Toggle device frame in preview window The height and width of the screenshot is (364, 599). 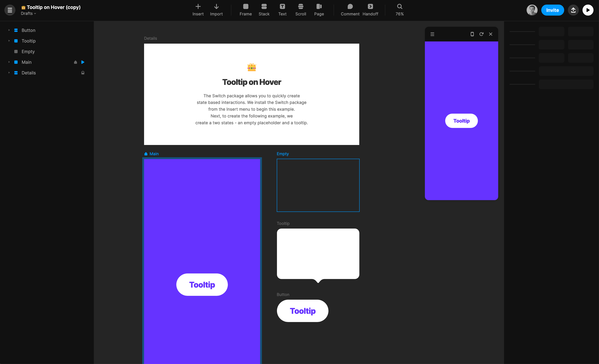coord(472,34)
